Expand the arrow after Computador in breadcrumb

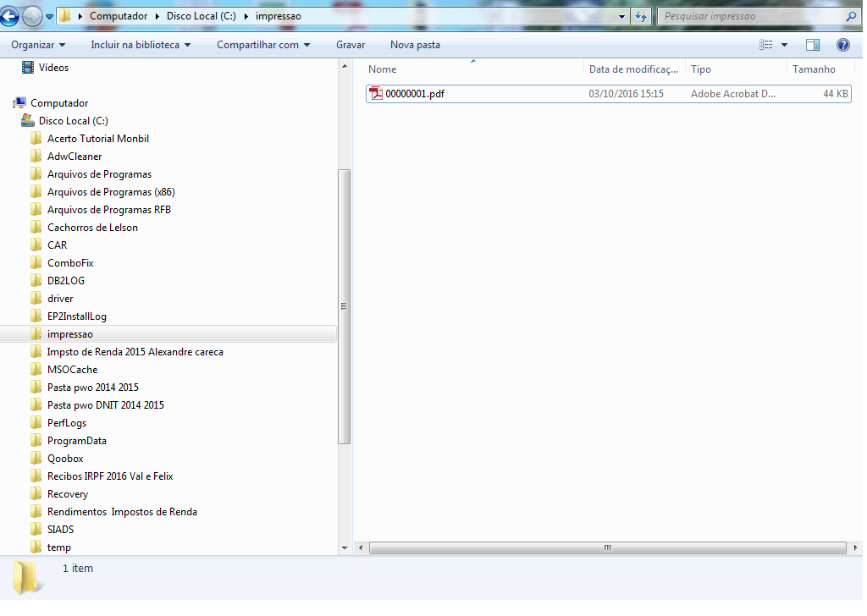157,16
